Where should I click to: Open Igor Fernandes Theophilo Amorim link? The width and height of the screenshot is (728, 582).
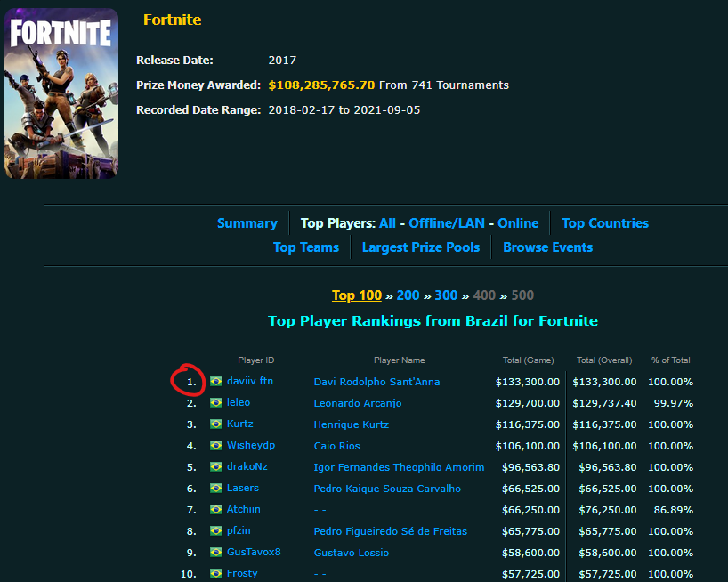(x=399, y=467)
